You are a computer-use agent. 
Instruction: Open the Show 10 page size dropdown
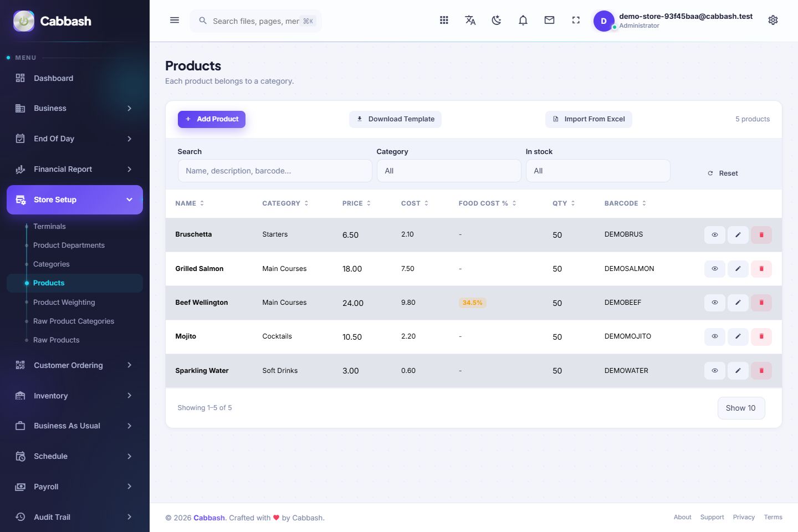[x=741, y=408]
